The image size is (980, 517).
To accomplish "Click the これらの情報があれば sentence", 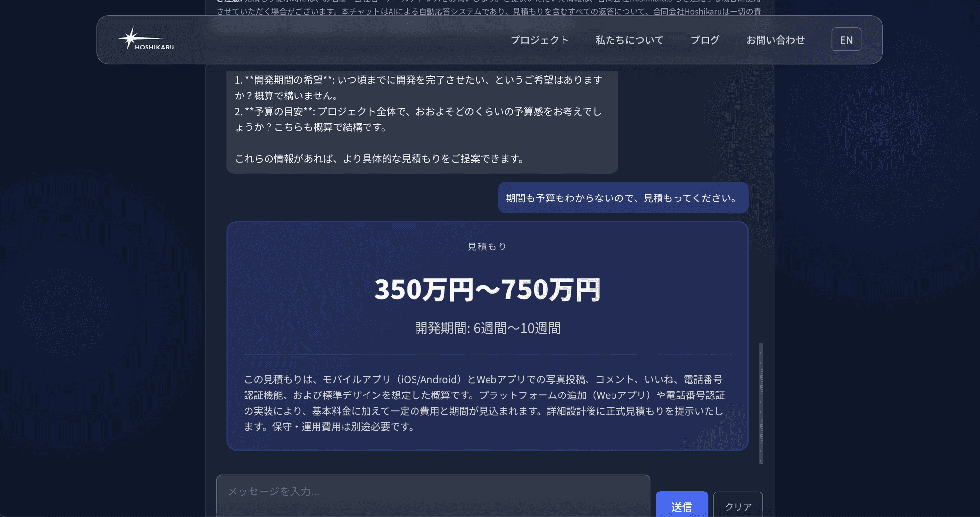I will [x=380, y=158].
